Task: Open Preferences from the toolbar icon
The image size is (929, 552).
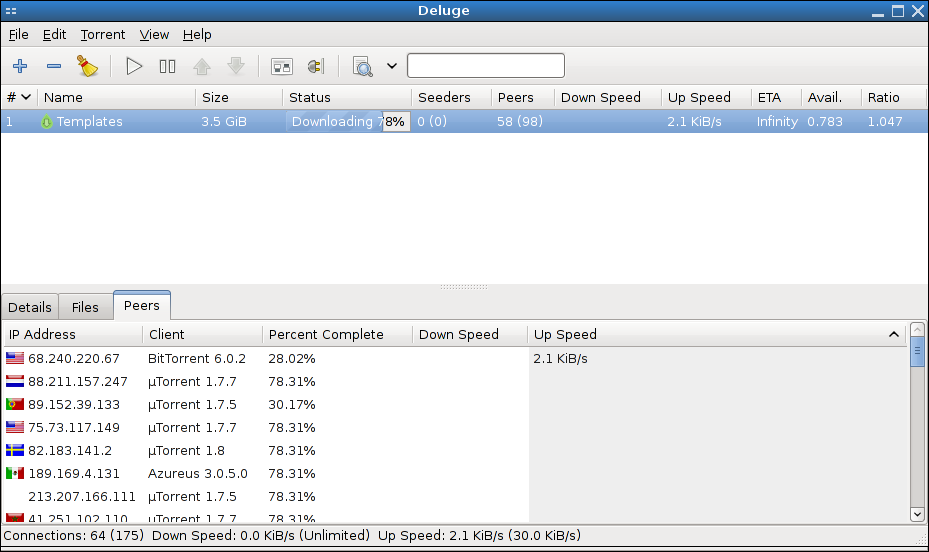Action: click(282, 67)
